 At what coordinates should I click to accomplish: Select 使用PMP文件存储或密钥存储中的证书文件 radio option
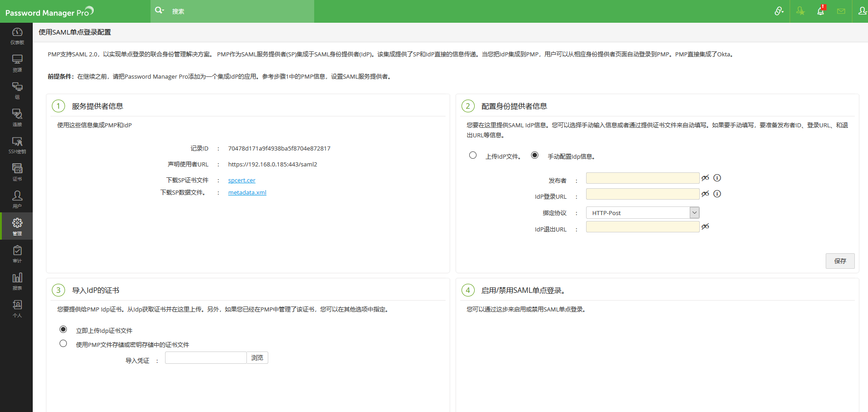pos(63,344)
